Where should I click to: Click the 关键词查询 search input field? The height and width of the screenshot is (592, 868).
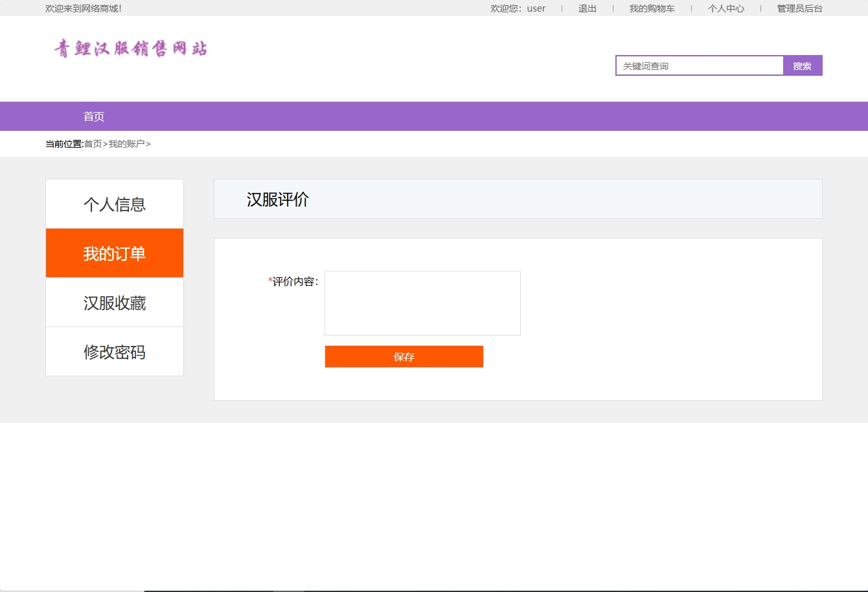coord(698,65)
